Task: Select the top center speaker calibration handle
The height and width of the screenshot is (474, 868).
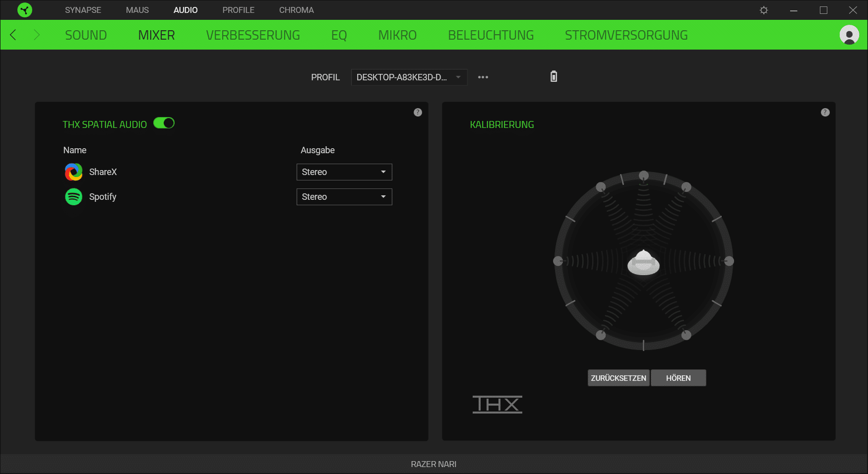Action: [x=643, y=176]
